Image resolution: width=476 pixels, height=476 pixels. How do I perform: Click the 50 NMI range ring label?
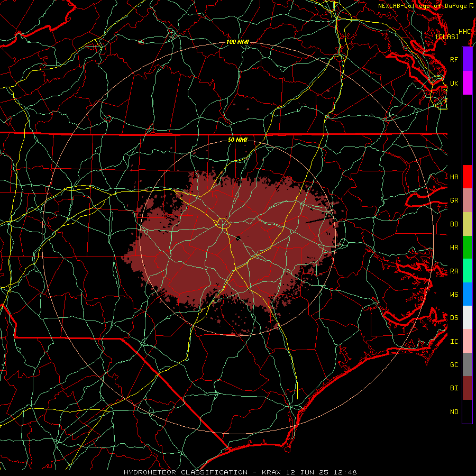(237, 140)
